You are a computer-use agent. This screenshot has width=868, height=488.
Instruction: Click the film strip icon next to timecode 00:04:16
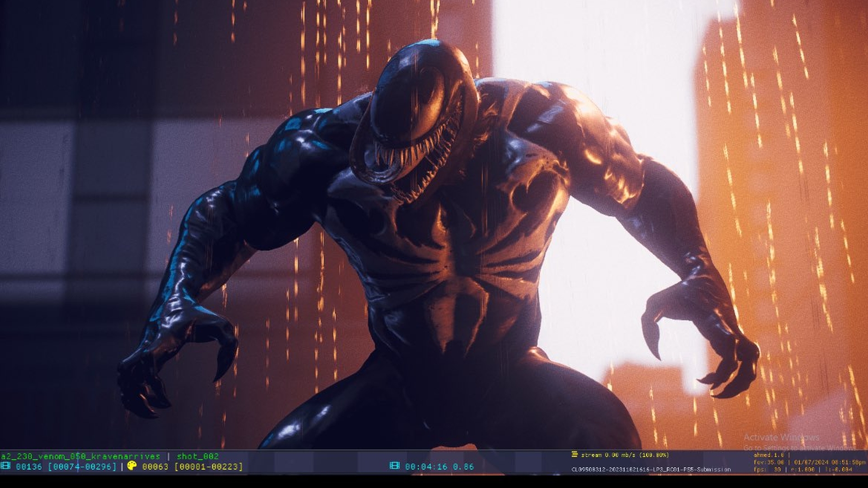394,466
